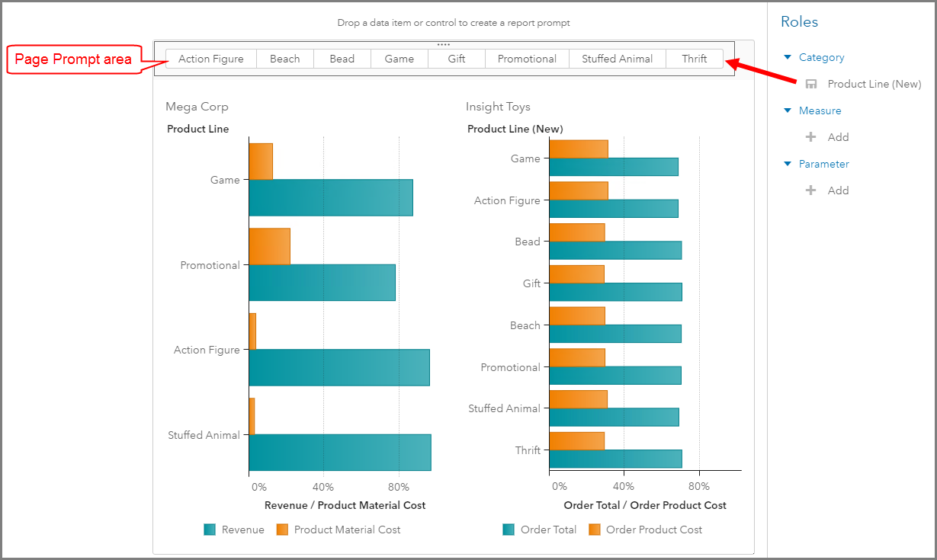Click the Product Material Cost legend swatch
The height and width of the screenshot is (560, 937).
point(282,530)
